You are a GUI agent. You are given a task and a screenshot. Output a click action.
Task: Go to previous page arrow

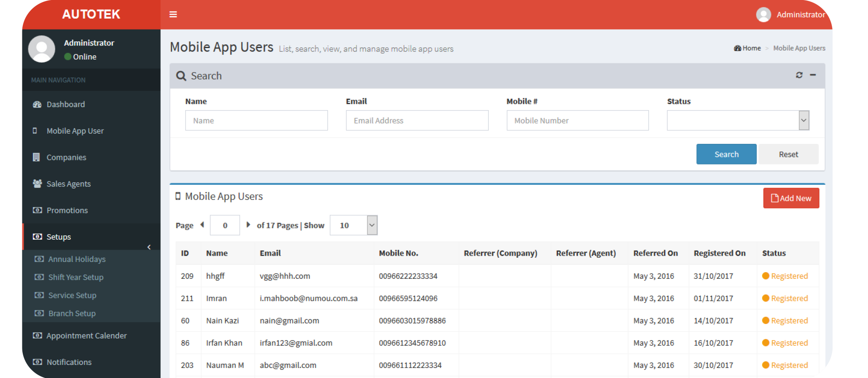[x=202, y=225]
